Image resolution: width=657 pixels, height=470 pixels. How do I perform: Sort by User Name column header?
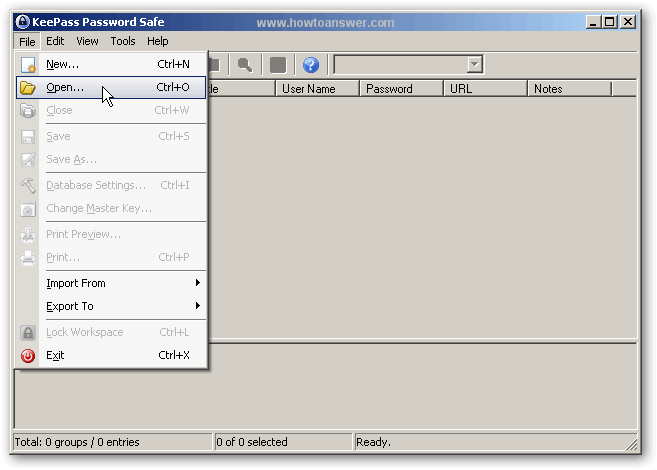(x=317, y=89)
